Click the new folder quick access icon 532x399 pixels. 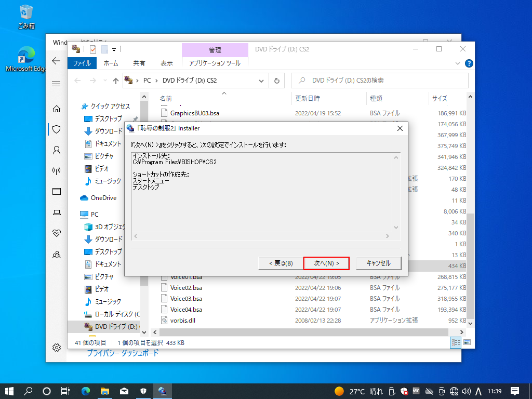point(104,49)
